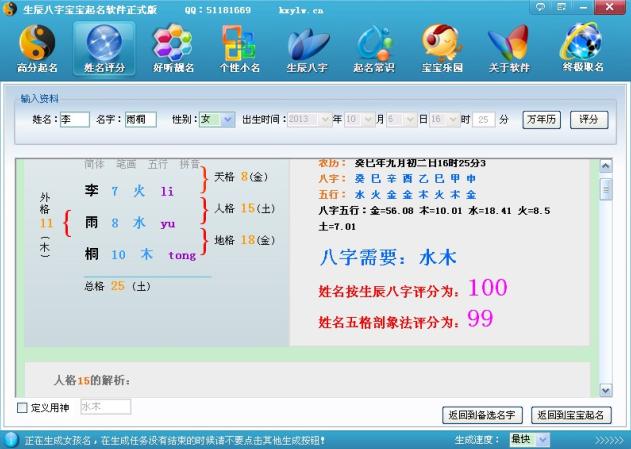Click 返回到宝宝起名 button
Image resolution: width=631 pixels, height=449 pixels.
pos(570,414)
